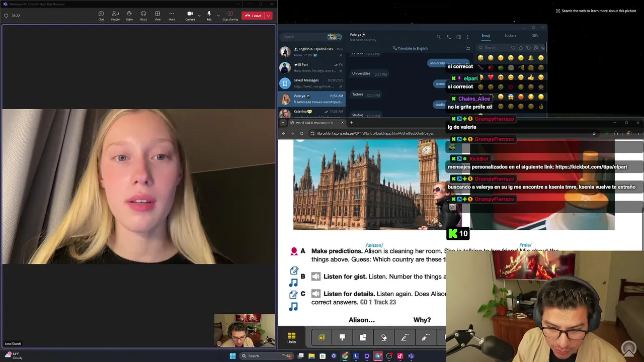Open File Explorer from the taskbar
The image size is (644, 362).
coord(311,356)
